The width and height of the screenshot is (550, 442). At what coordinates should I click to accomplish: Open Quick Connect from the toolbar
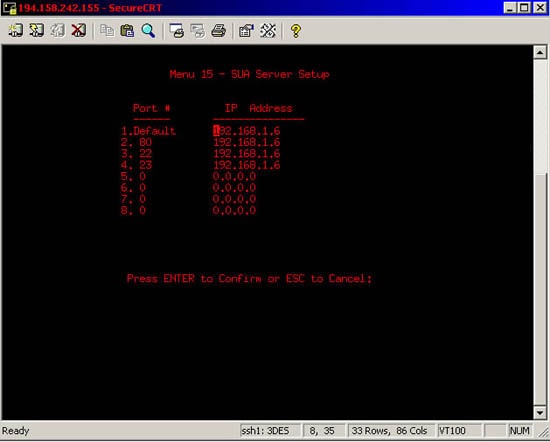[x=36, y=31]
